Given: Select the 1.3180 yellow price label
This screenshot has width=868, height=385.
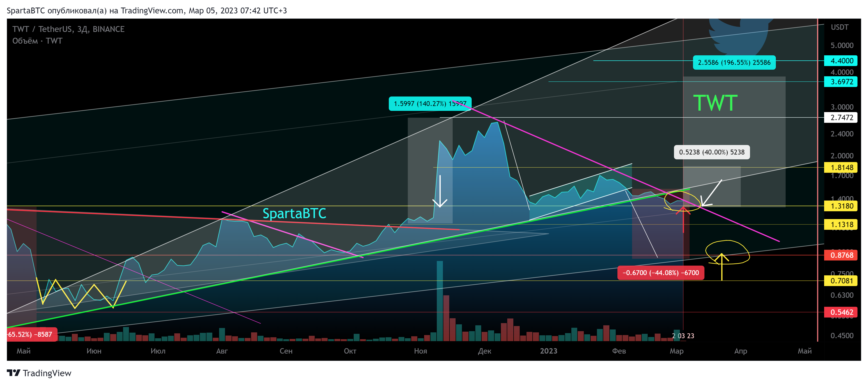Looking at the screenshot, I should point(841,206).
